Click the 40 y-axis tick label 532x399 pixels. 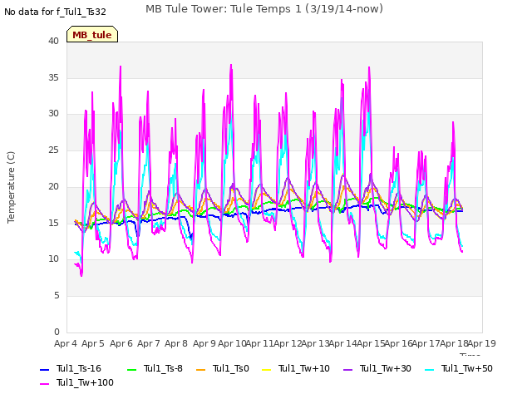pos(53,41)
